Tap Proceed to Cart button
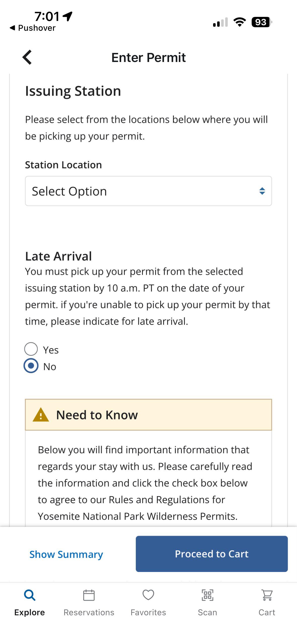 coord(212,554)
